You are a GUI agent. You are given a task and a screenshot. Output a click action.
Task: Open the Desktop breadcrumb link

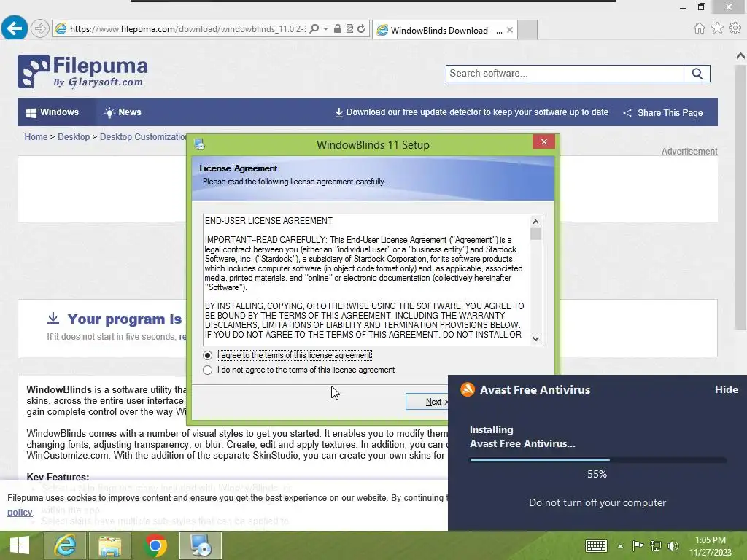pyautogui.click(x=74, y=136)
